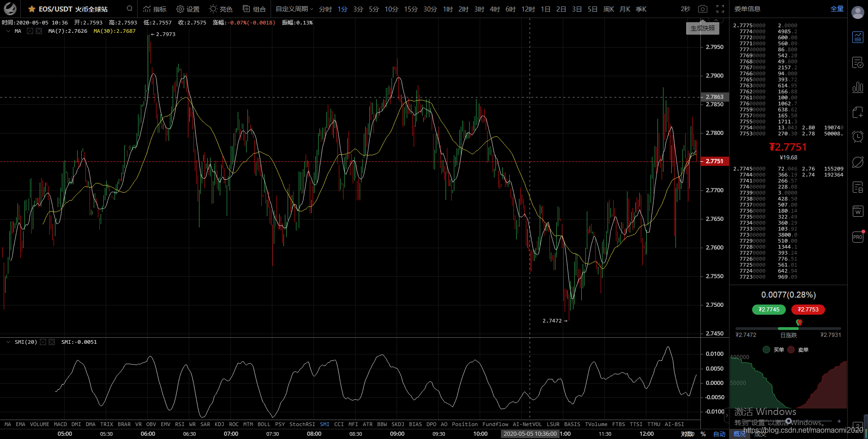Viewport: 868px width, 439px height.
Task: Open the planet/explore sidebar icon
Action: tap(858, 162)
